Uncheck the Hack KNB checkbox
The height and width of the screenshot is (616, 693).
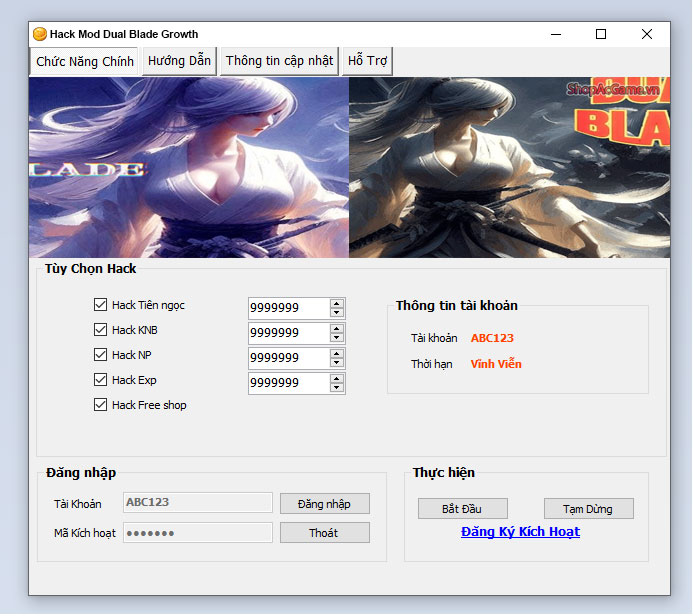(100, 330)
